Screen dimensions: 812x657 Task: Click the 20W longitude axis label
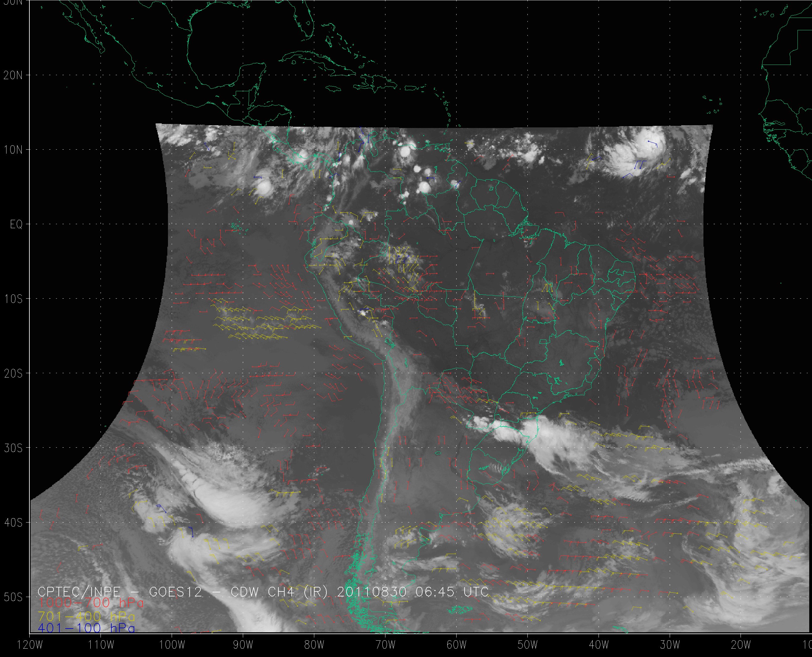tap(741, 645)
